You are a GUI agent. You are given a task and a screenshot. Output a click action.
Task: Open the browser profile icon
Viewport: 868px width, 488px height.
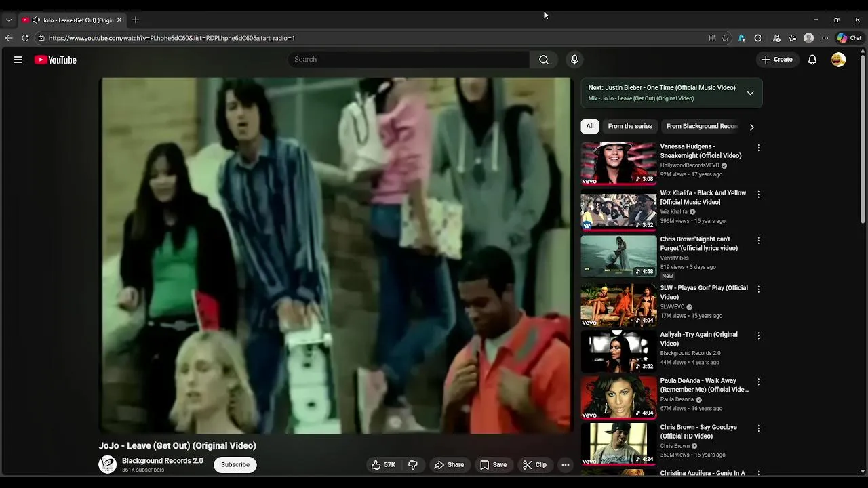pos(808,38)
